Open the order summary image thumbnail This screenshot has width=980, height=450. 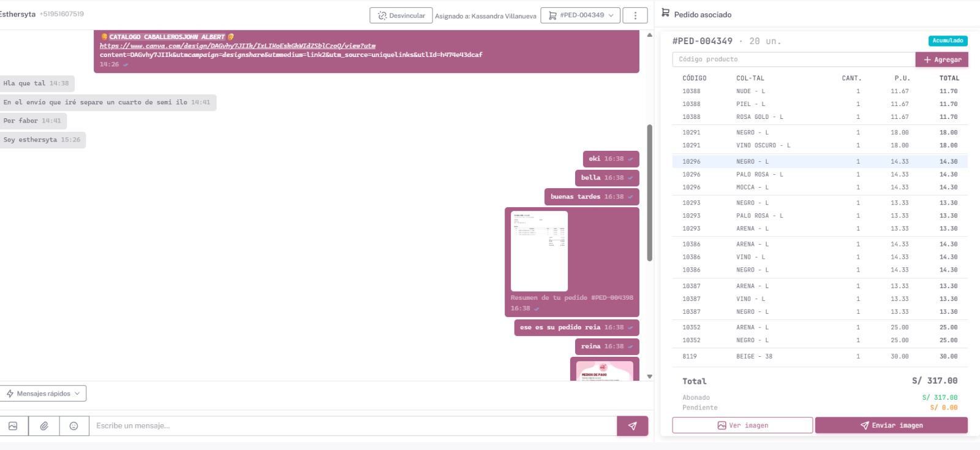click(539, 251)
